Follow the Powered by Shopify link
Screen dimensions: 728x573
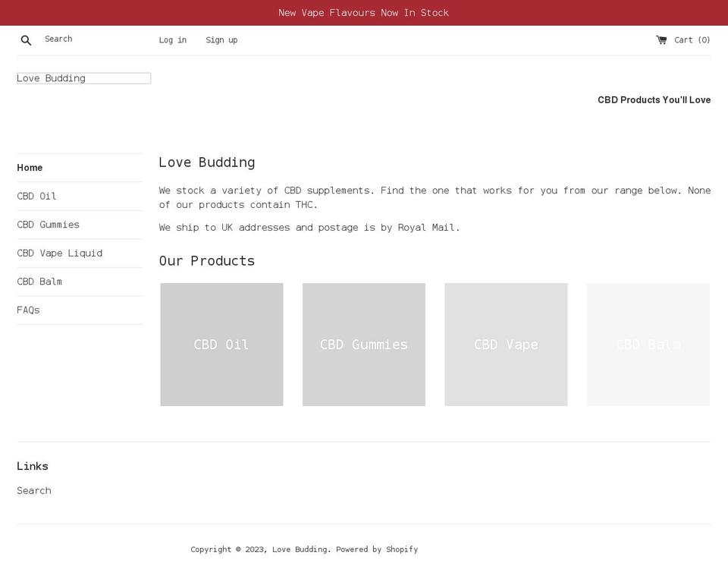pos(377,549)
